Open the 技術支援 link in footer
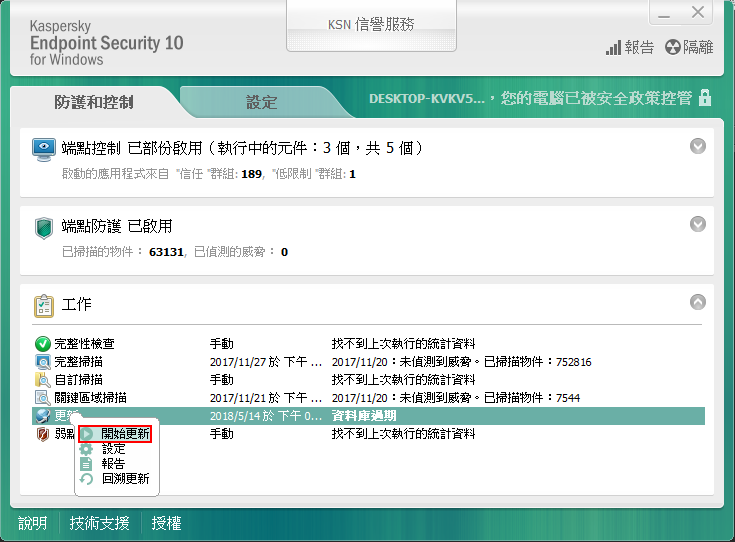Viewport: 735px width, 542px height. tap(99, 523)
